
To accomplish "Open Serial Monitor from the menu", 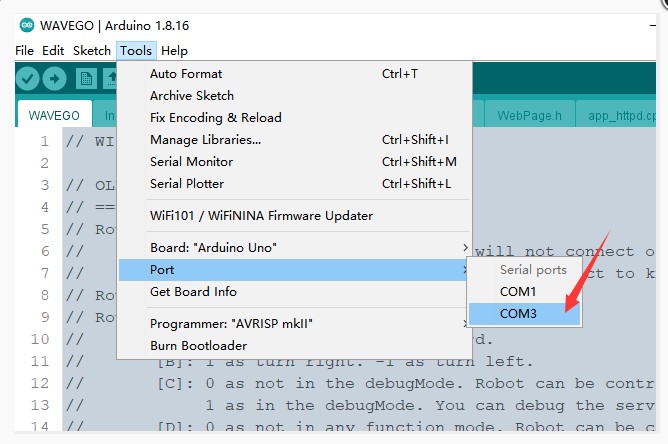I will point(295,162).
